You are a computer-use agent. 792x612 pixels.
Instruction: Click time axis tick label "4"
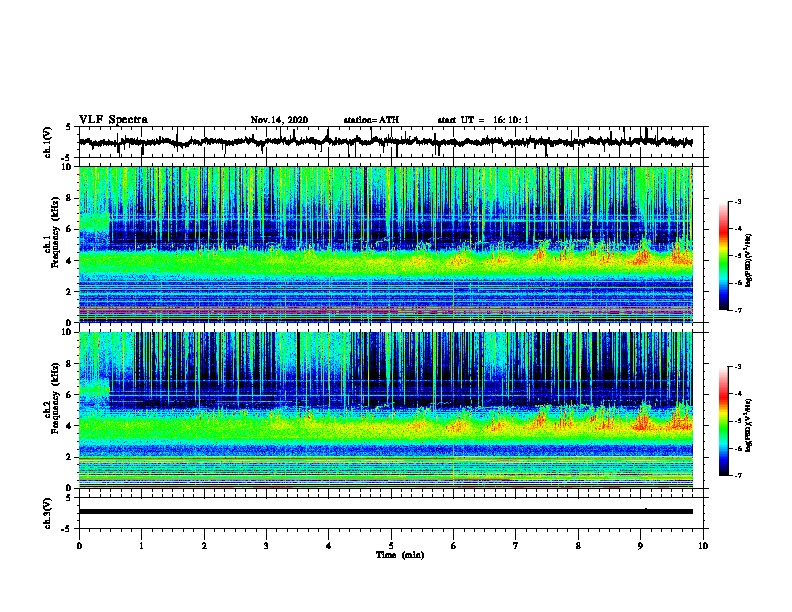coord(329,546)
